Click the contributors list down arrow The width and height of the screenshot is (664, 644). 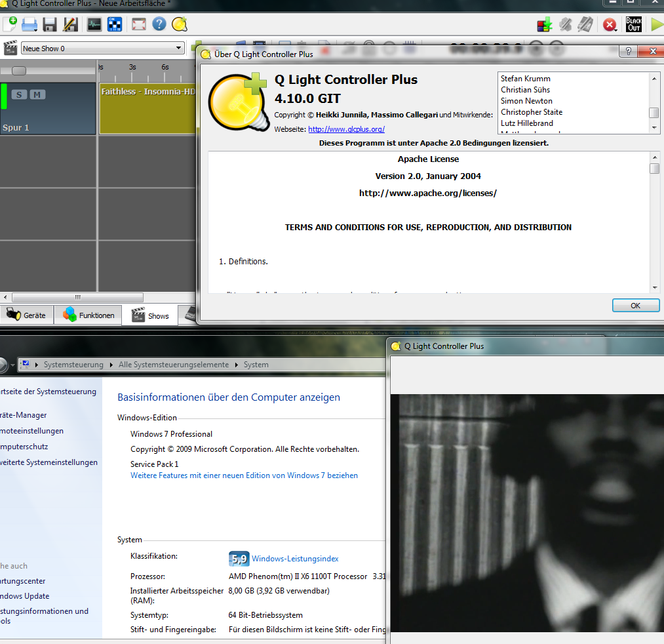[x=654, y=127]
